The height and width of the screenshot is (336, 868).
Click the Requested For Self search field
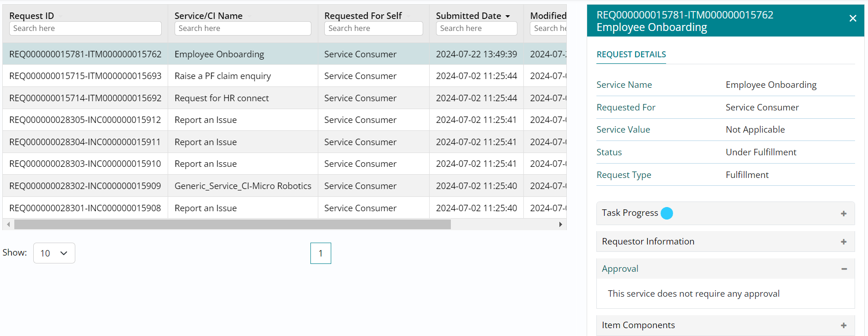pyautogui.click(x=373, y=29)
